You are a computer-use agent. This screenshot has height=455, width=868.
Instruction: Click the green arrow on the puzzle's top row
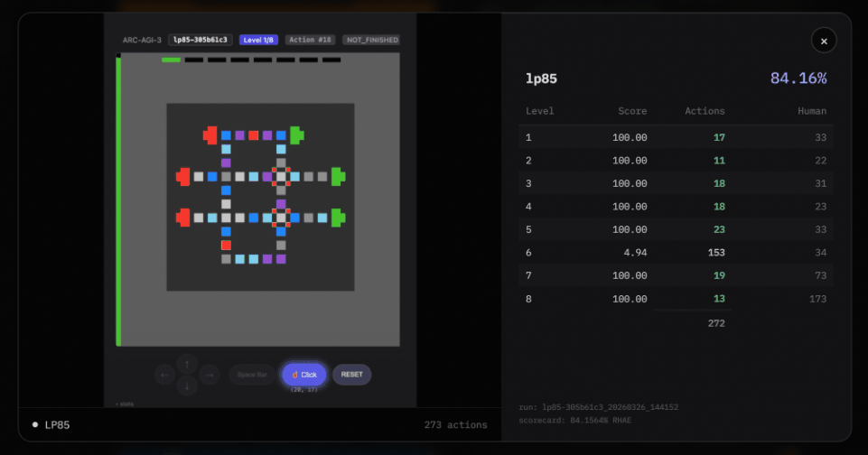point(295,135)
